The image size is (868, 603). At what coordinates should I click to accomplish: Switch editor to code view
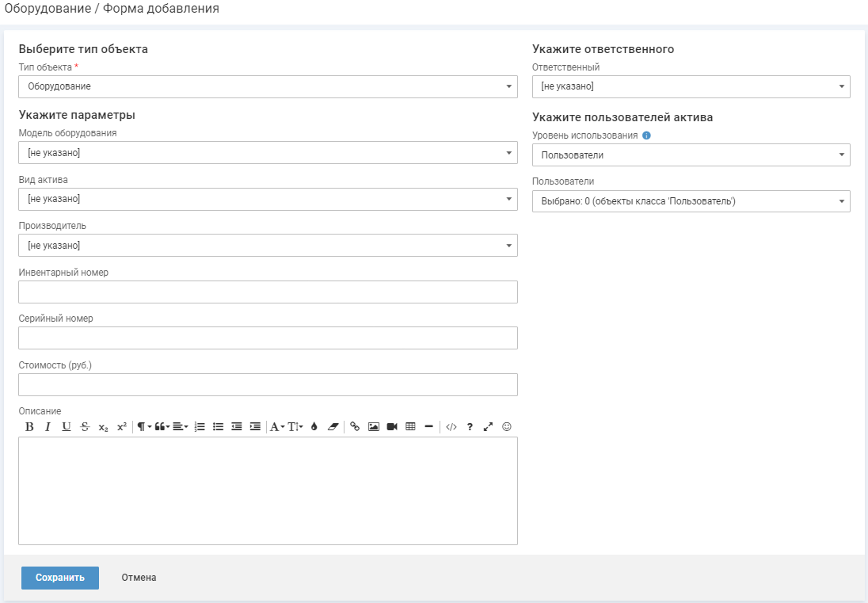click(x=451, y=426)
